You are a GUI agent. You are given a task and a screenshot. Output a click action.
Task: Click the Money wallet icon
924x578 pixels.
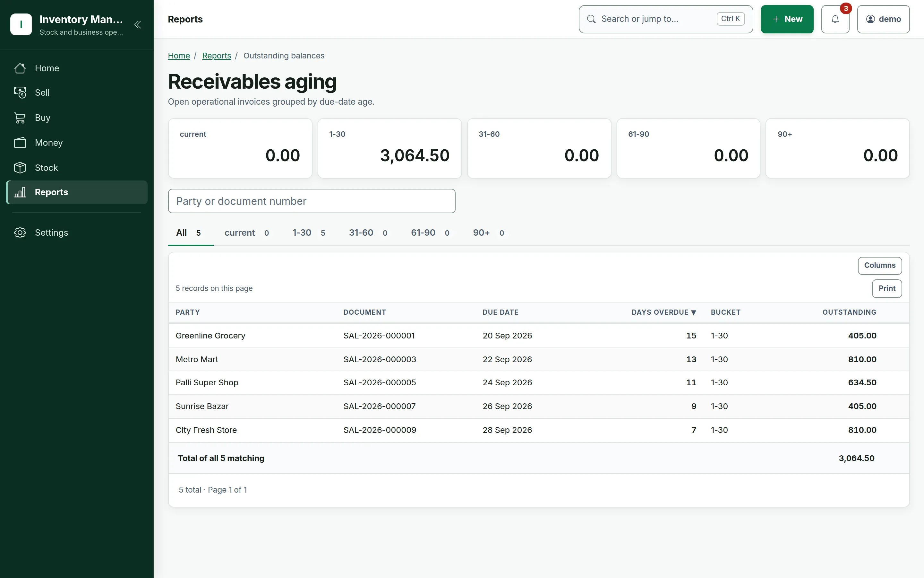pyautogui.click(x=20, y=143)
